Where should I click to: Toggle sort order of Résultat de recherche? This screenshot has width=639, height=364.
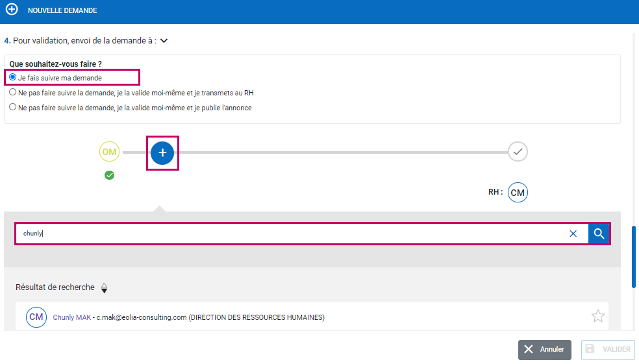[104, 287]
